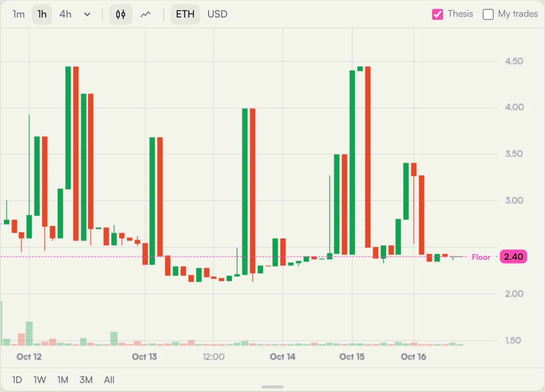Click the 3.00 price axis label

[514, 200]
